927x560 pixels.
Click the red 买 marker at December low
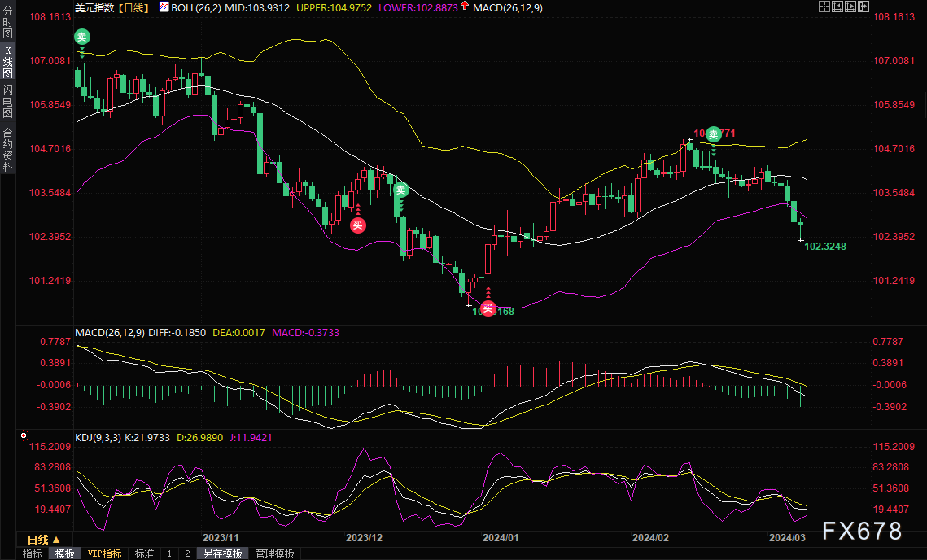(488, 308)
